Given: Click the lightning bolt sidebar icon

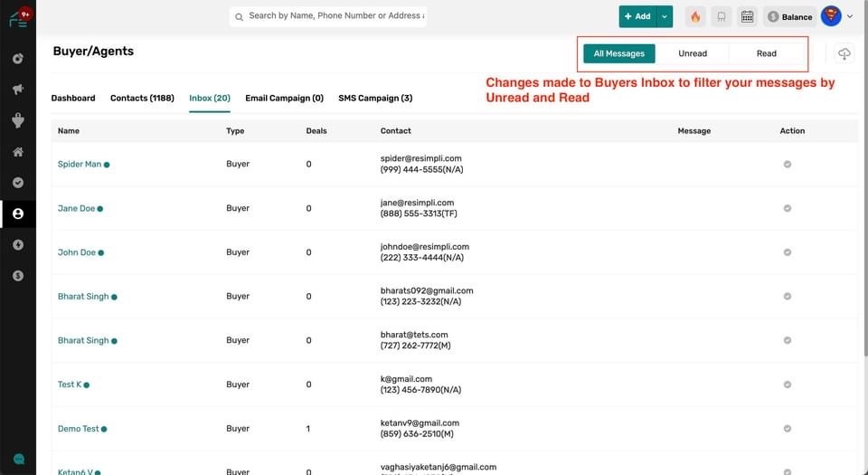Looking at the screenshot, I should pos(18,244).
